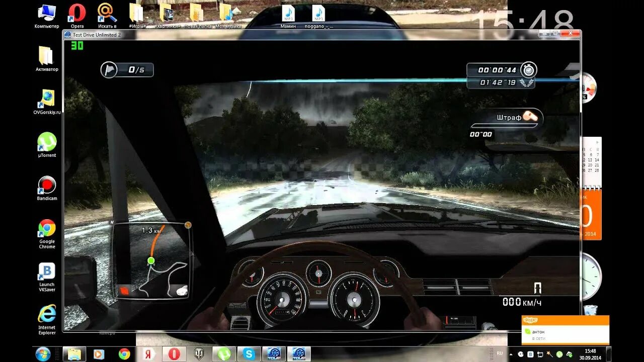Select the Мамин MP3 file
Image resolution: width=644 pixels, height=362 pixels.
[288, 16]
